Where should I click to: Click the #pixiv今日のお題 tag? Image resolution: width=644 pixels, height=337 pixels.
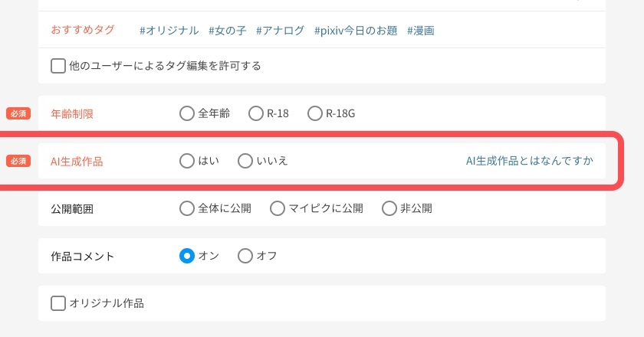356,31
